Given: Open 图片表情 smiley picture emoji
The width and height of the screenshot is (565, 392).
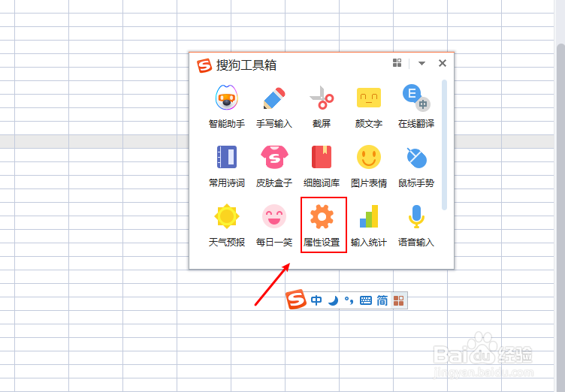Looking at the screenshot, I should tap(369, 166).
